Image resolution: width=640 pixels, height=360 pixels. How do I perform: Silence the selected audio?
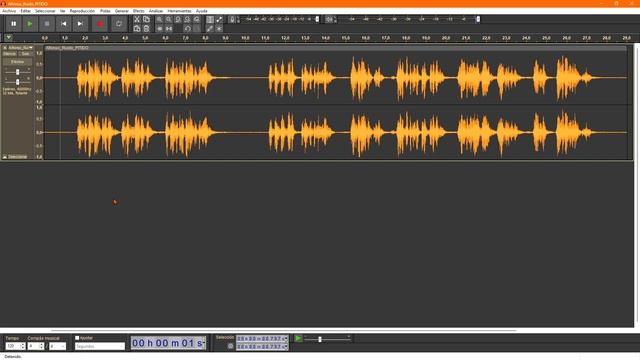169,29
